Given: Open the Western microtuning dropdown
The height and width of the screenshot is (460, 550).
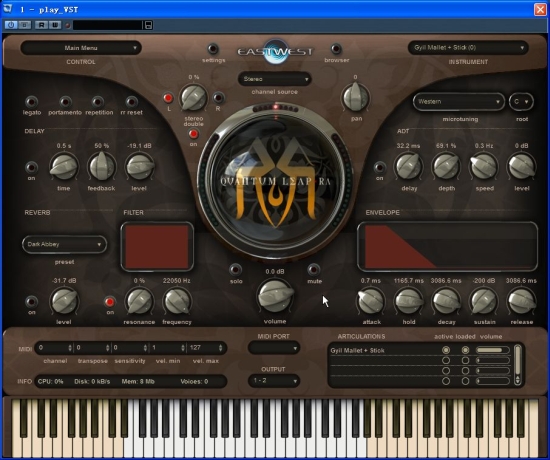Looking at the screenshot, I should [459, 102].
